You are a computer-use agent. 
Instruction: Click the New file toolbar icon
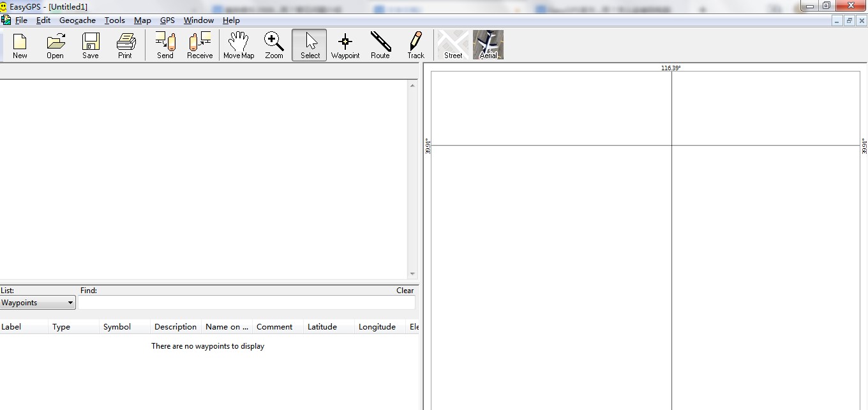(x=20, y=45)
